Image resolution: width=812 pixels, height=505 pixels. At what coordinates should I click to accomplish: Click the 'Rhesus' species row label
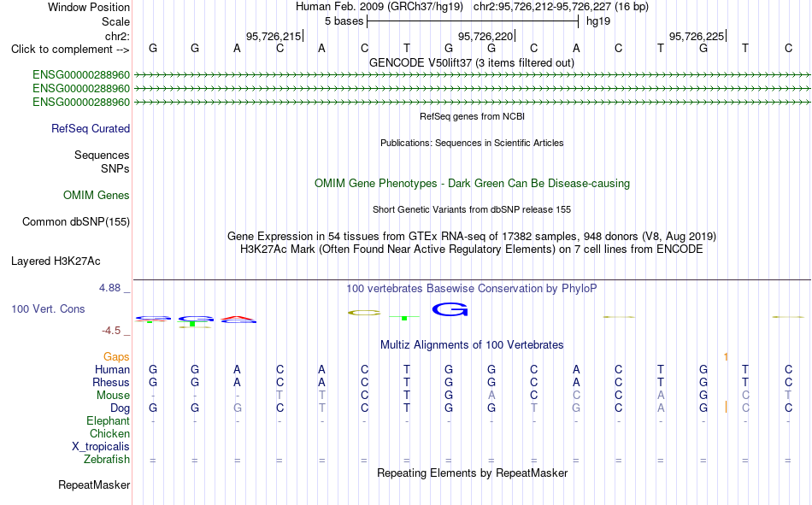click(x=111, y=382)
